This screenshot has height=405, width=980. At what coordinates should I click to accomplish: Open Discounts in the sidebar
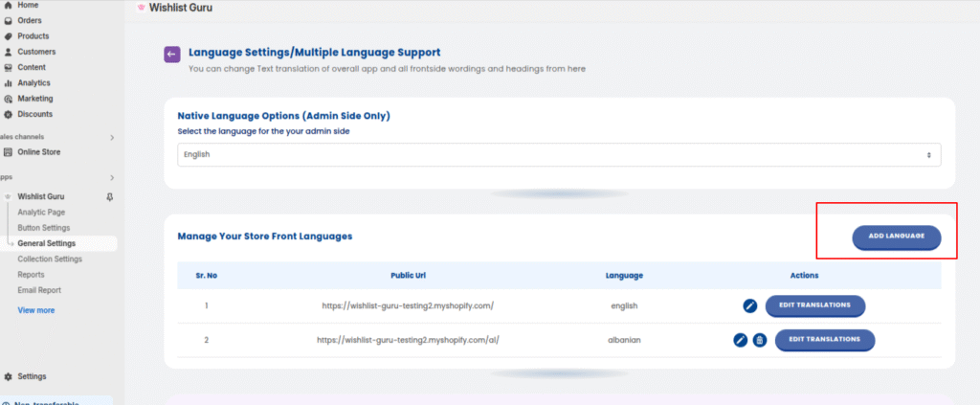(x=35, y=114)
